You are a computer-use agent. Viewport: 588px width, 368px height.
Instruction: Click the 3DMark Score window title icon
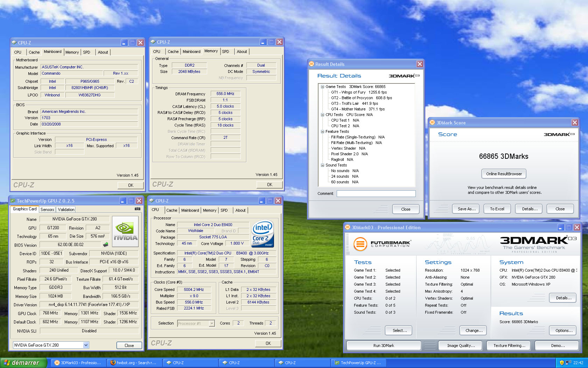pyautogui.click(x=432, y=123)
